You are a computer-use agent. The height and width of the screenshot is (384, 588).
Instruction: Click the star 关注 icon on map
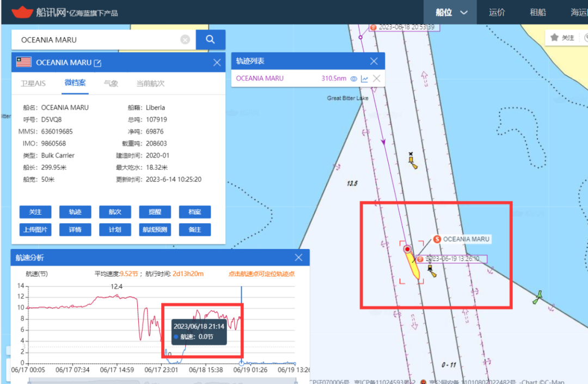[x=554, y=38]
